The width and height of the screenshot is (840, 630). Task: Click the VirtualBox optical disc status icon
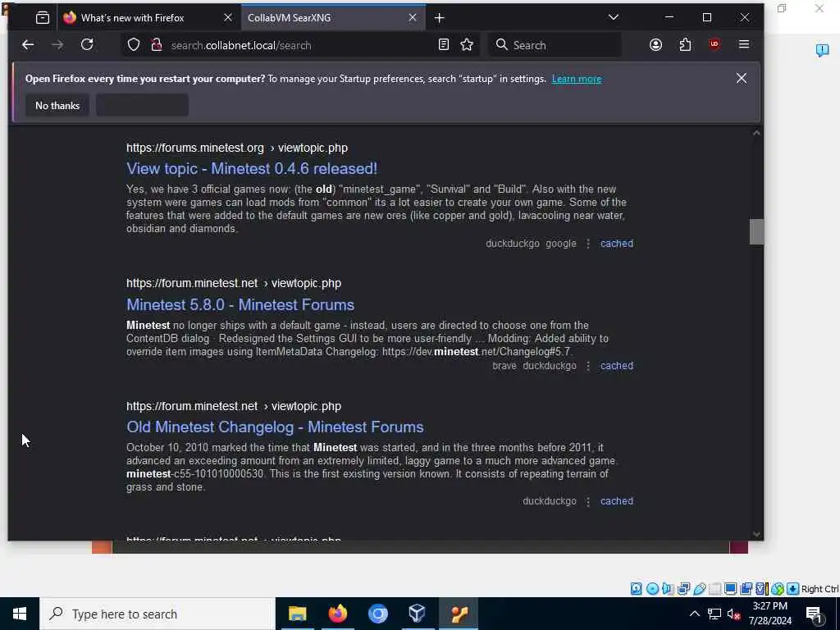(652, 589)
